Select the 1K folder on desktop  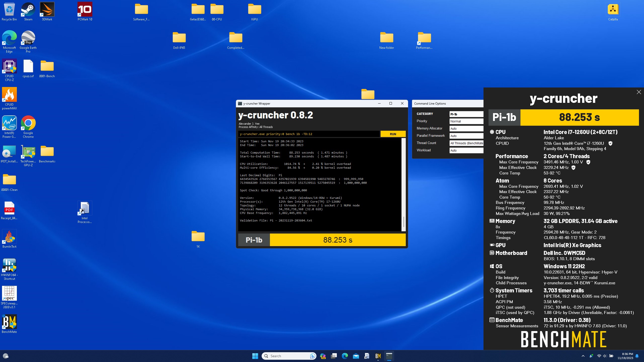[x=198, y=239]
